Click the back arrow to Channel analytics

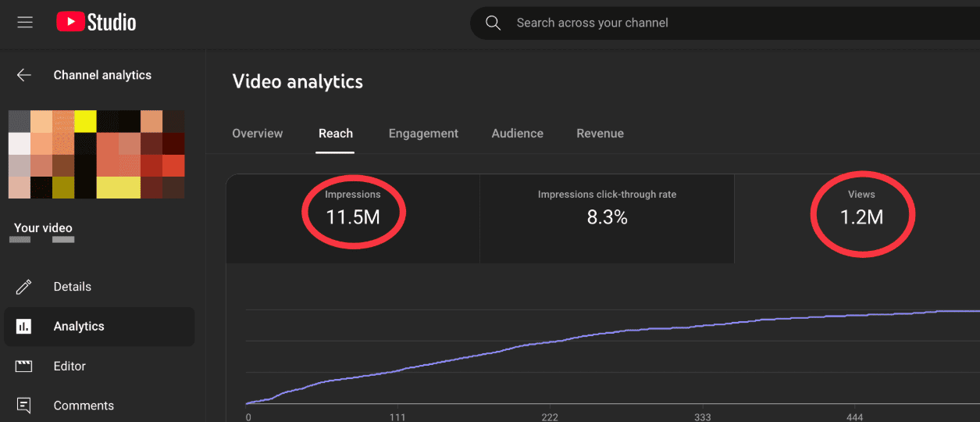click(x=24, y=75)
